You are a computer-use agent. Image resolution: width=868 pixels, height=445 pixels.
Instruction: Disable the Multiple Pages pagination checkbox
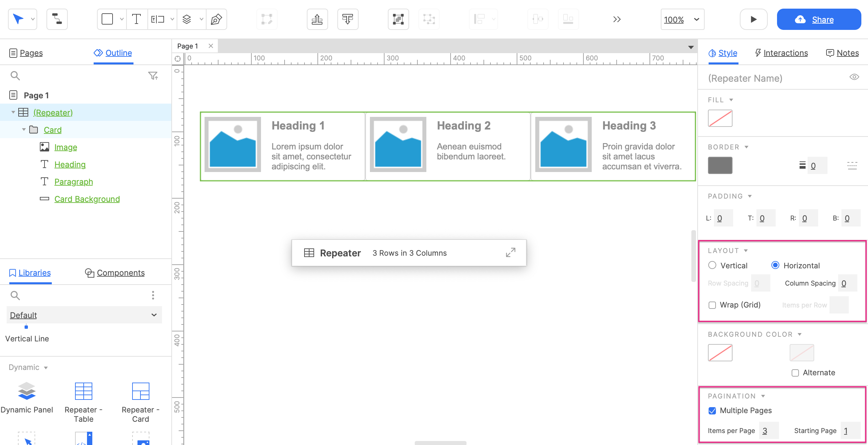(x=712, y=410)
